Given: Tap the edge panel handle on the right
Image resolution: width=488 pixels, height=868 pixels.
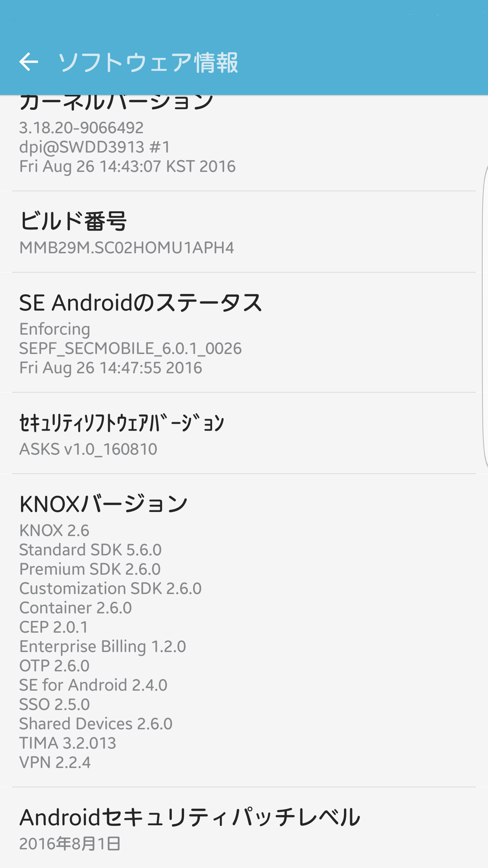Looking at the screenshot, I should [x=485, y=315].
